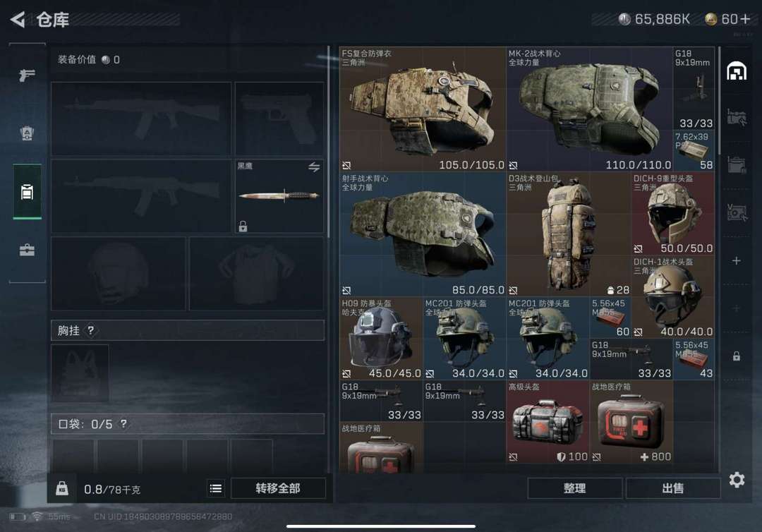
Task: Click the inventory scrollbar on the right
Action: click(x=719, y=101)
